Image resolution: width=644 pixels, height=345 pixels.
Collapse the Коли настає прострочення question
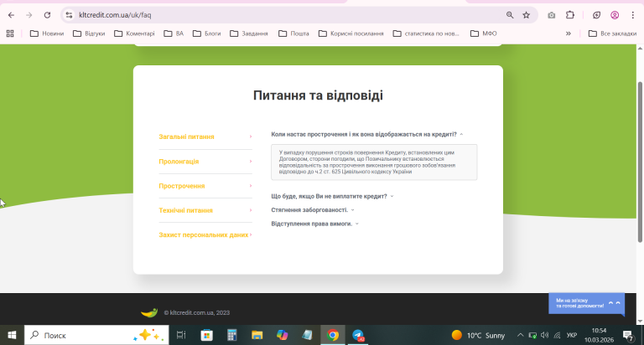click(366, 134)
